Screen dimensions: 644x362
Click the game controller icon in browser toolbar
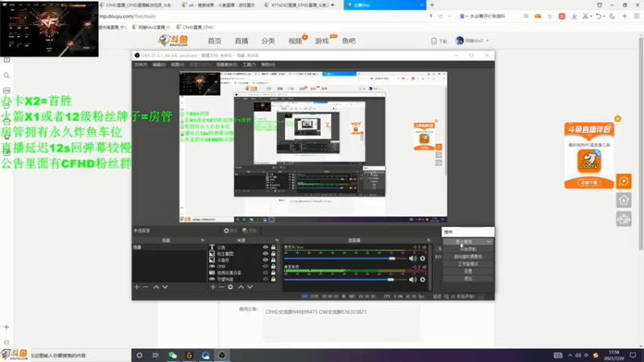coord(538,16)
